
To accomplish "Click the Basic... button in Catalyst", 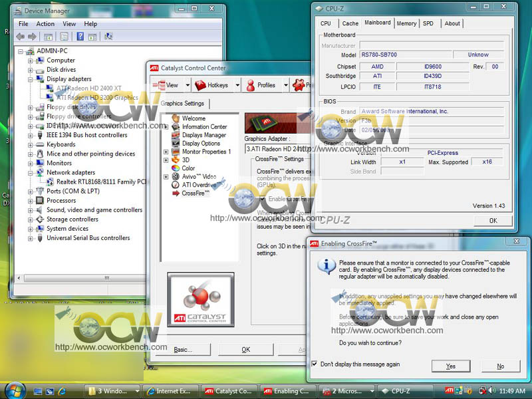I will (x=182, y=350).
